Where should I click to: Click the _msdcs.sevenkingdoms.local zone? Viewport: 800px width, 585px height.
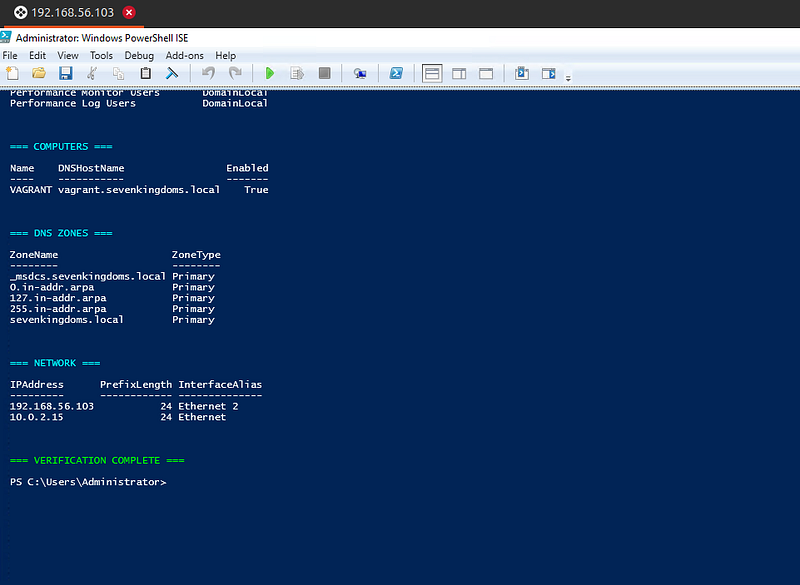[x=88, y=276]
